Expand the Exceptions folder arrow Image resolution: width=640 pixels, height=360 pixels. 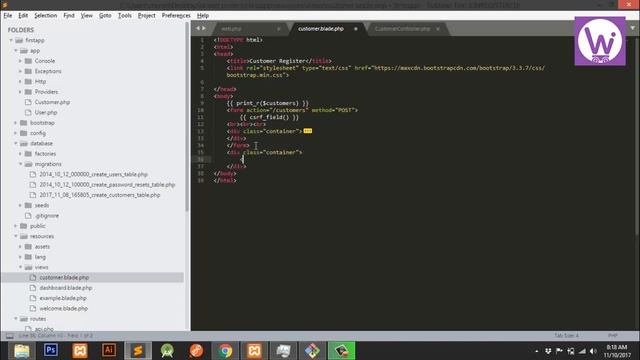coord(20,71)
